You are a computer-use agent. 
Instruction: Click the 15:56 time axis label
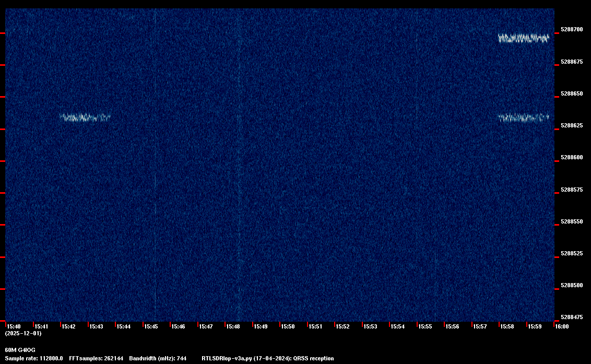(452, 326)
